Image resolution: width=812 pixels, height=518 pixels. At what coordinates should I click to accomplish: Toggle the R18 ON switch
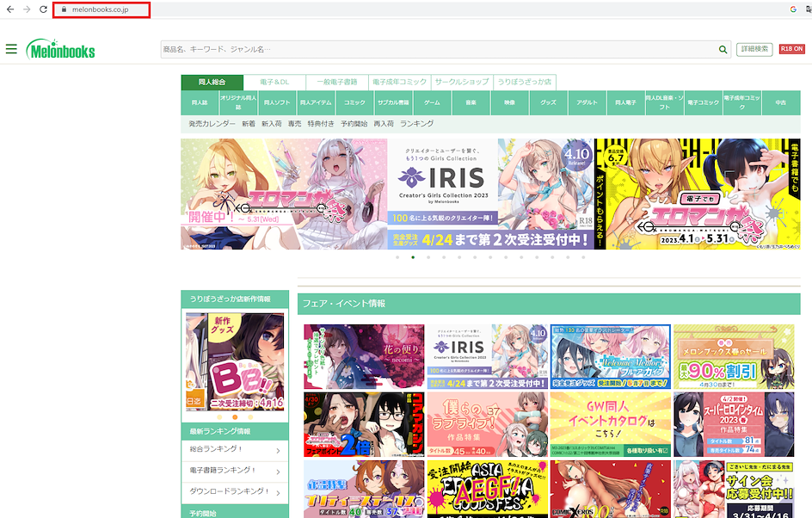(x=792, y=49)
